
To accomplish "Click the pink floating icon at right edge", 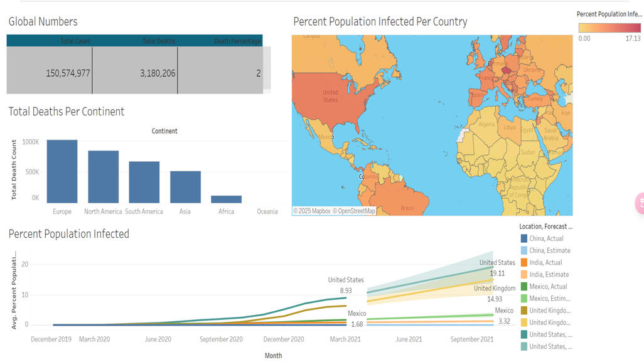I will pyautogui.click(x=640, y=202).
